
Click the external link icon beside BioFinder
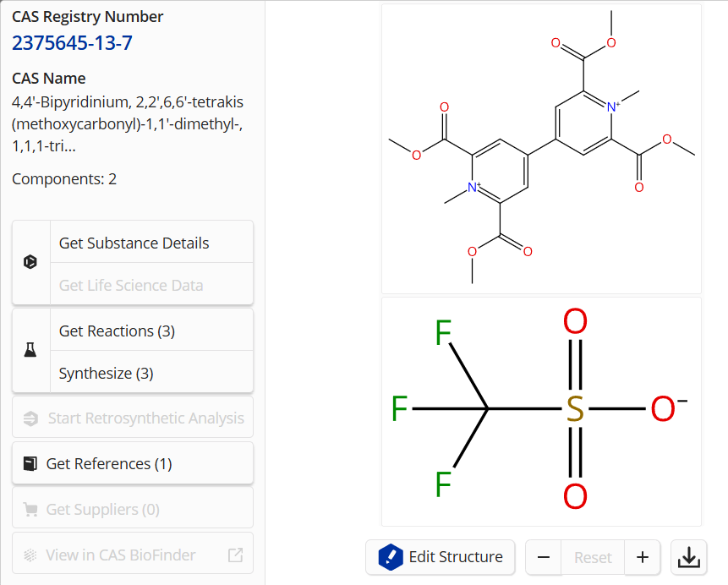[x=235, y=555]
